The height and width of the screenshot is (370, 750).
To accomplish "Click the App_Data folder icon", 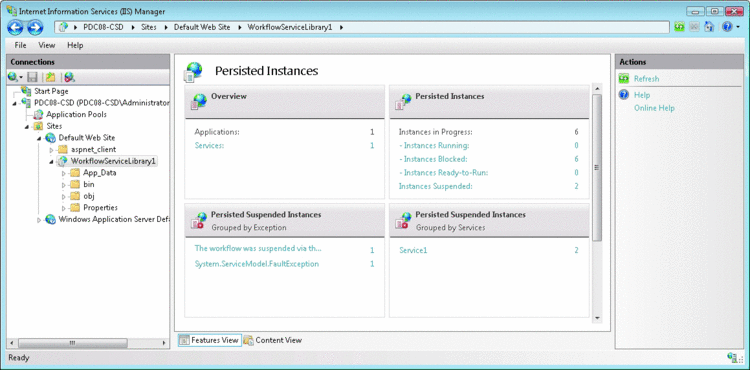I will point(75,173).
